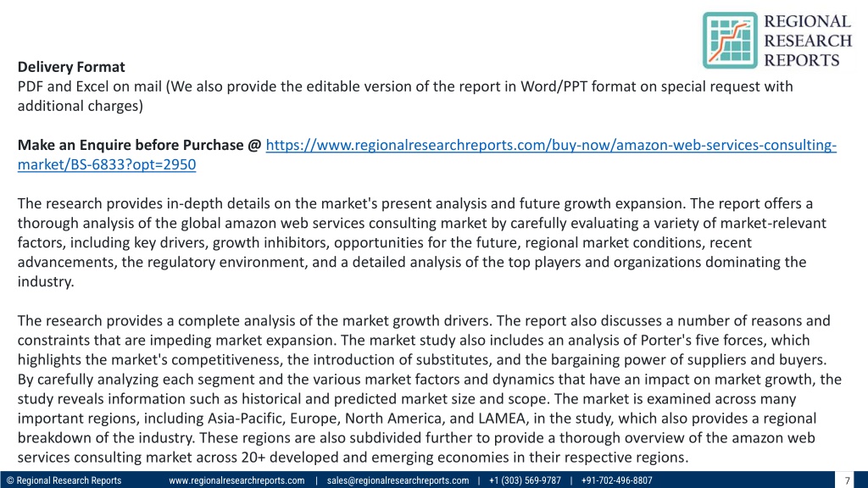Click the word 'industry.' ending the first paragraph
Image resolution: width=868 pixels, height=488 pixels.
46,281
